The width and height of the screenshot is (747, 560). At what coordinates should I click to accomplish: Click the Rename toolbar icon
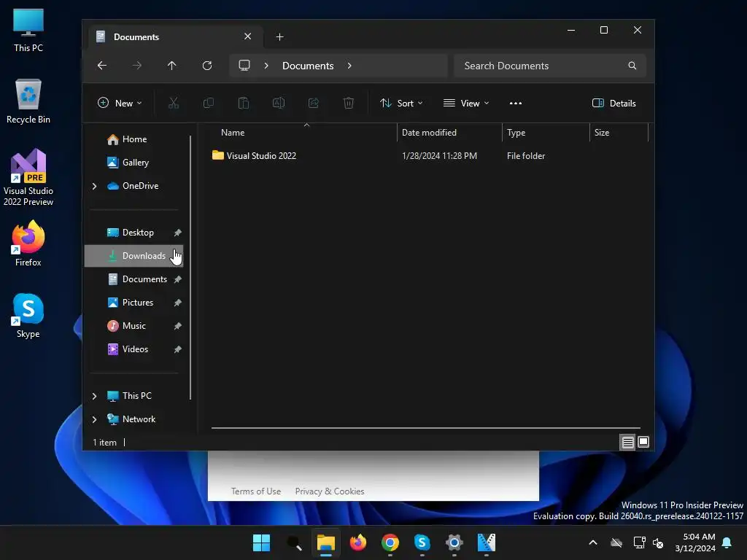coord(279,103)
